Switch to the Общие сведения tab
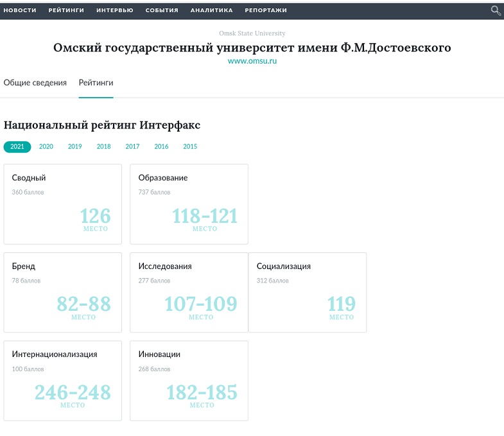This screenshot has width=504, height=436. tap(35, 83)
